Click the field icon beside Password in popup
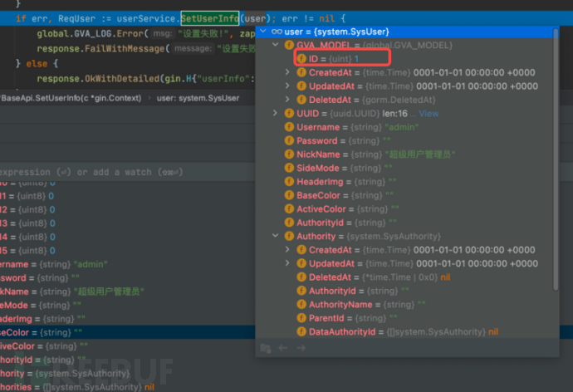The height and width of the screenshot is (392, 573). pyautogui.click(x=290, y=141)
